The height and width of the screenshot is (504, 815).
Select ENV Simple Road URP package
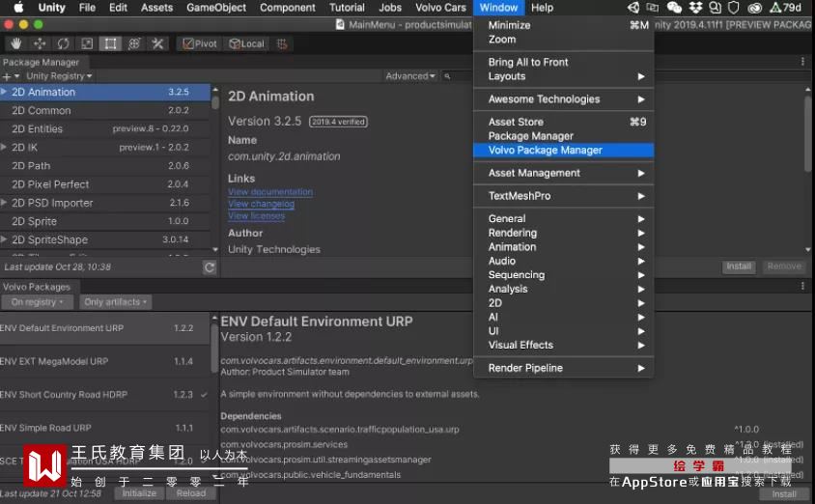(105, 428)
